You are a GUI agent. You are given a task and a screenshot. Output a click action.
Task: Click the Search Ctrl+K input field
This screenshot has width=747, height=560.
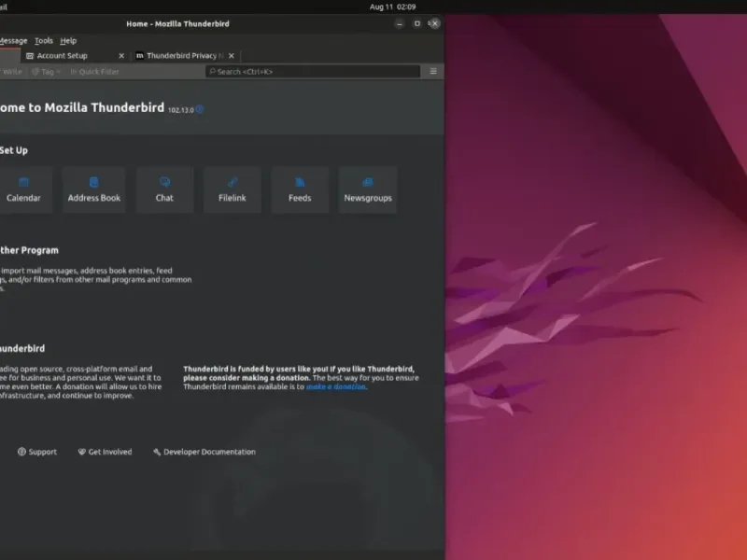tap(313, 72)
